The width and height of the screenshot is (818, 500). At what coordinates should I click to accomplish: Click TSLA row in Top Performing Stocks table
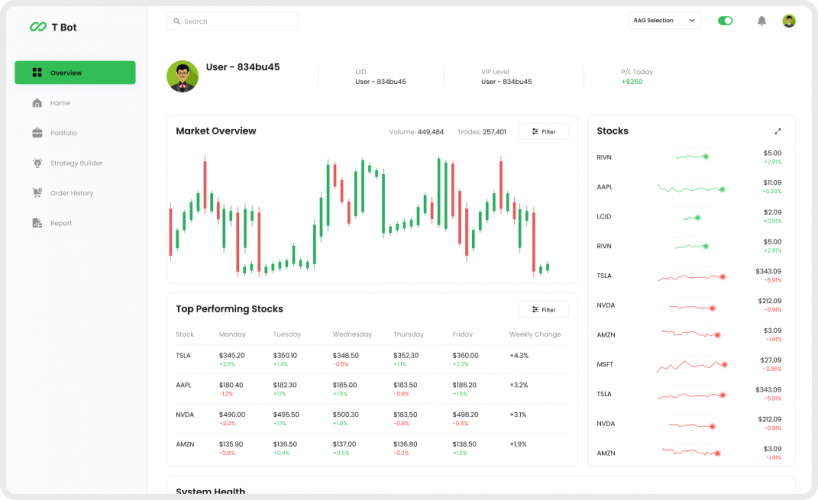(372, 359)
